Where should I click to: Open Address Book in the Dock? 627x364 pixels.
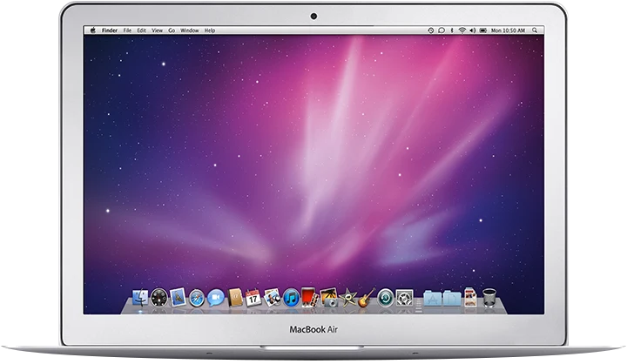pos(235,298)
